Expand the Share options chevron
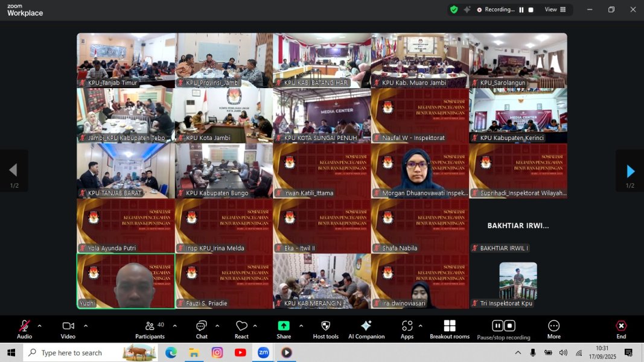Viewport: 644px width, 362px height. (301, 326)
